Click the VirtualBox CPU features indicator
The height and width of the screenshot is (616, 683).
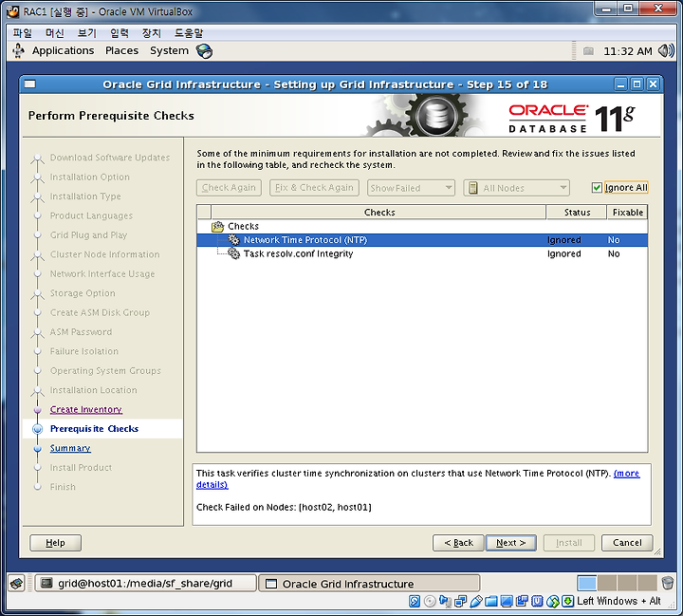(x=537, y=602)
